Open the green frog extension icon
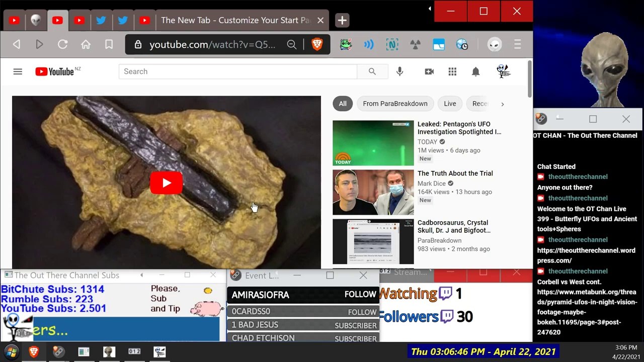This screenshot has width=644, height=362. coord(346,45)
